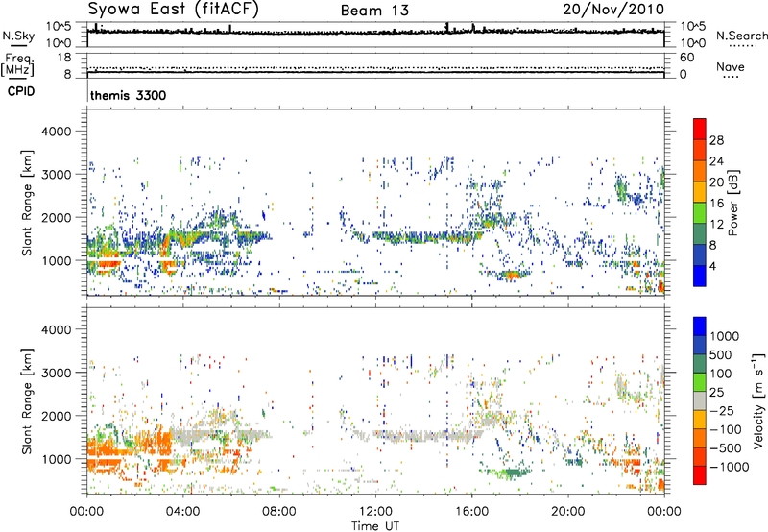Click the 'Syowa East (fitACF)' plot title
The image size is (768, 532).
(174, 10)
